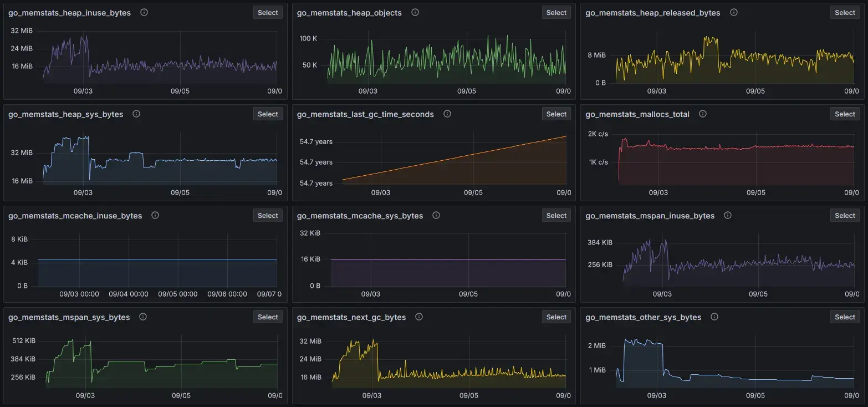868x407 pixels.
Task: Select the go_memstats_mspan_inuse_bytes metric
Action: click(x=845, y=216)
